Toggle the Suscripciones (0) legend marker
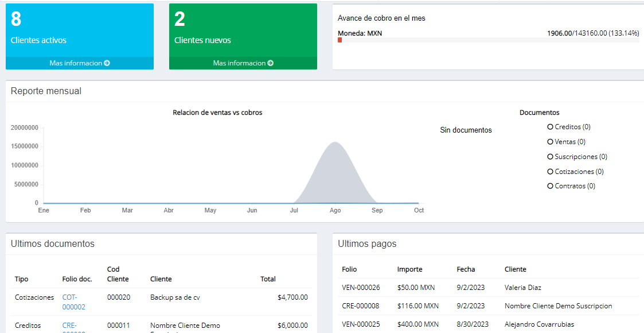The height and width of the screenshot is (333, 644). 551,157
